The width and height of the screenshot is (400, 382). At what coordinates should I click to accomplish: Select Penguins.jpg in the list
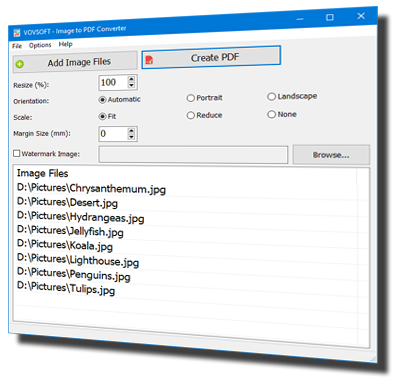tap(74, 274)
